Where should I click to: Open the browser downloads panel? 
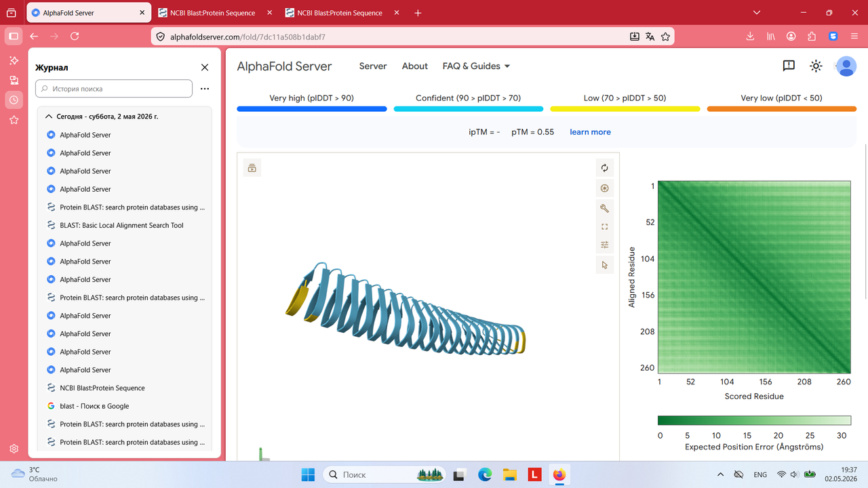tap(751, 37)
